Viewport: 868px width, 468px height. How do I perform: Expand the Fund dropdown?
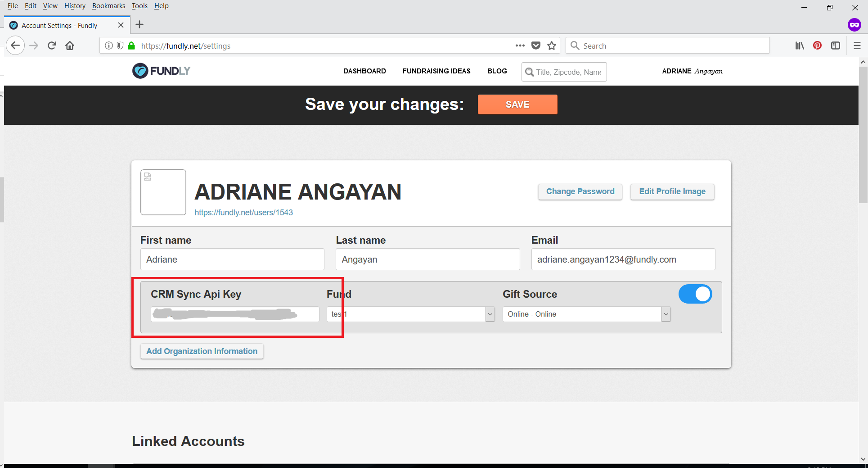coord(490,314)
